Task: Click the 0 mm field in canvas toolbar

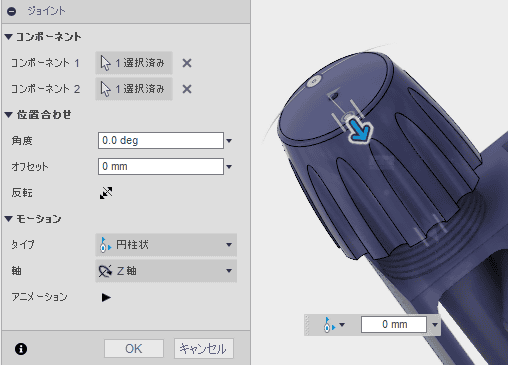Action: click(394, 324)
